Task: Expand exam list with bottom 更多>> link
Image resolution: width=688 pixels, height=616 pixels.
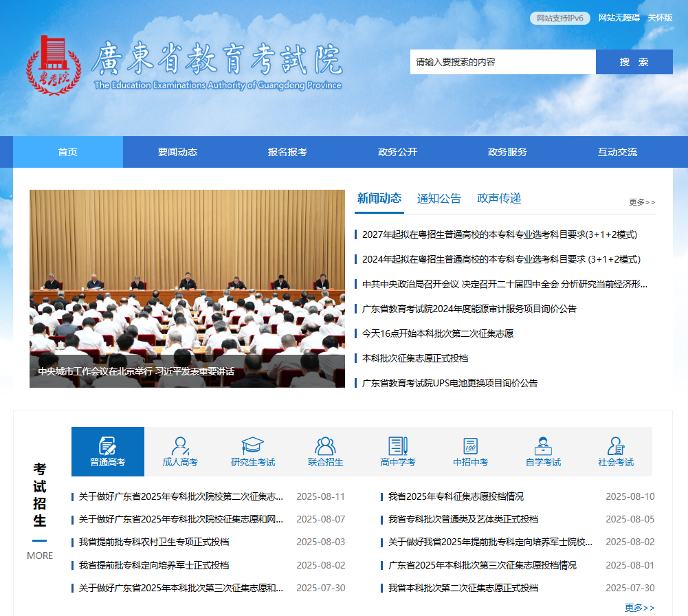Action: tap(639, 608)
